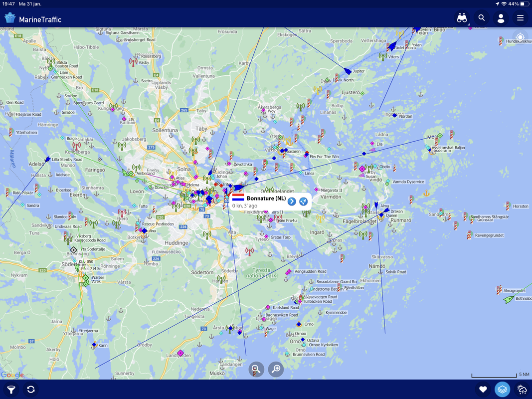Image resolution: width=532 pixels, height=399 pixels.
Task: Select the Vts Sodertalje station marker
Action: [74, 250]
